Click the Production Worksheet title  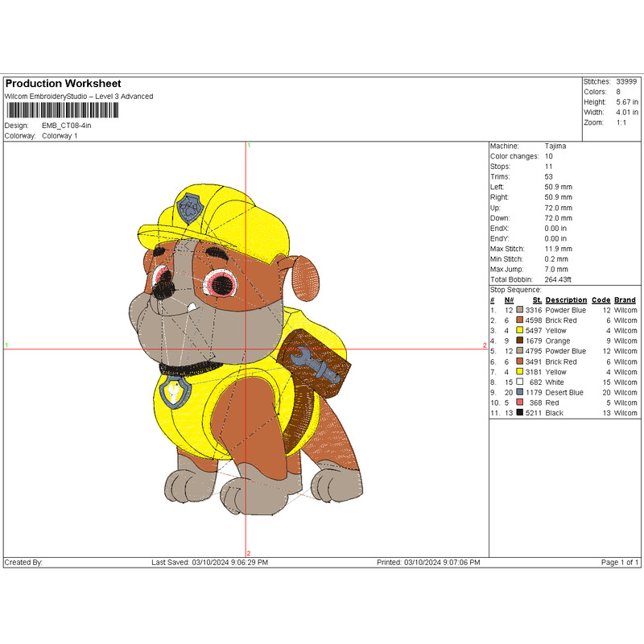point(63,84)
